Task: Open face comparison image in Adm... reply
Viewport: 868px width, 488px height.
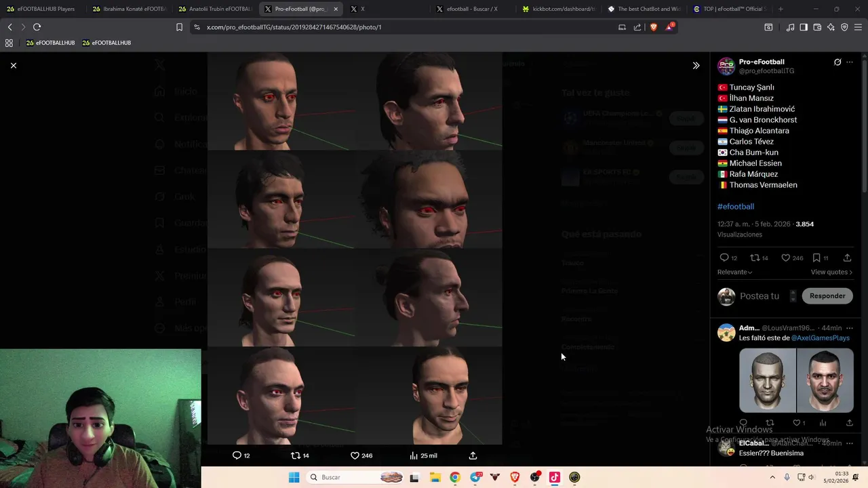Action: [x=796, y=380]
